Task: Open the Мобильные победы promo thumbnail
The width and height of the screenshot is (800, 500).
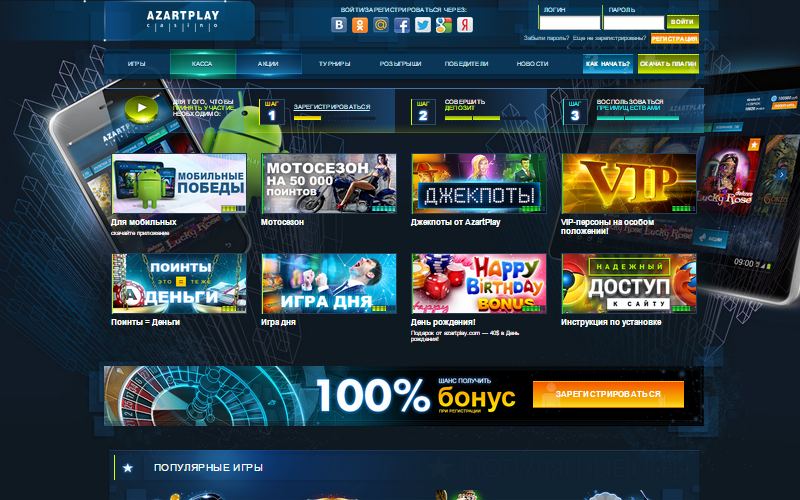Action: click(179, 183)
